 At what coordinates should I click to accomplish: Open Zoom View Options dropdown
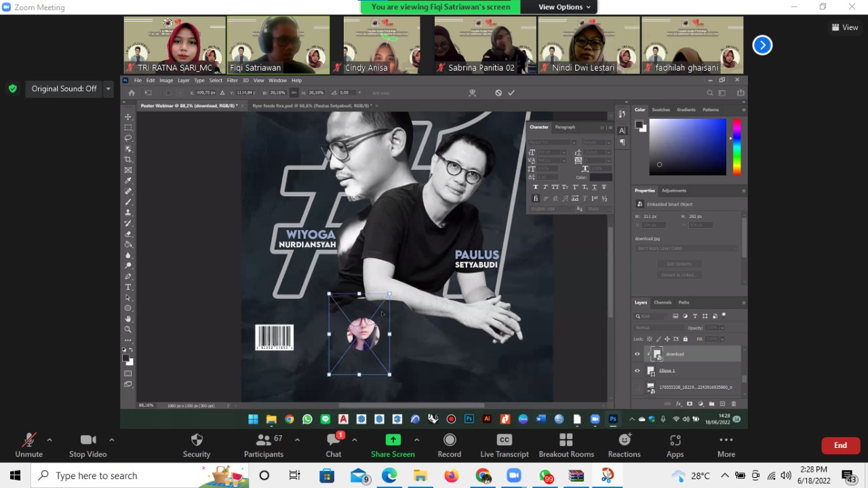coord(564,7)
